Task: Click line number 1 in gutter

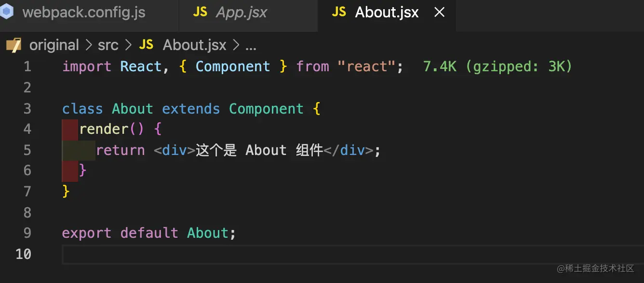Action: [27, 66]
